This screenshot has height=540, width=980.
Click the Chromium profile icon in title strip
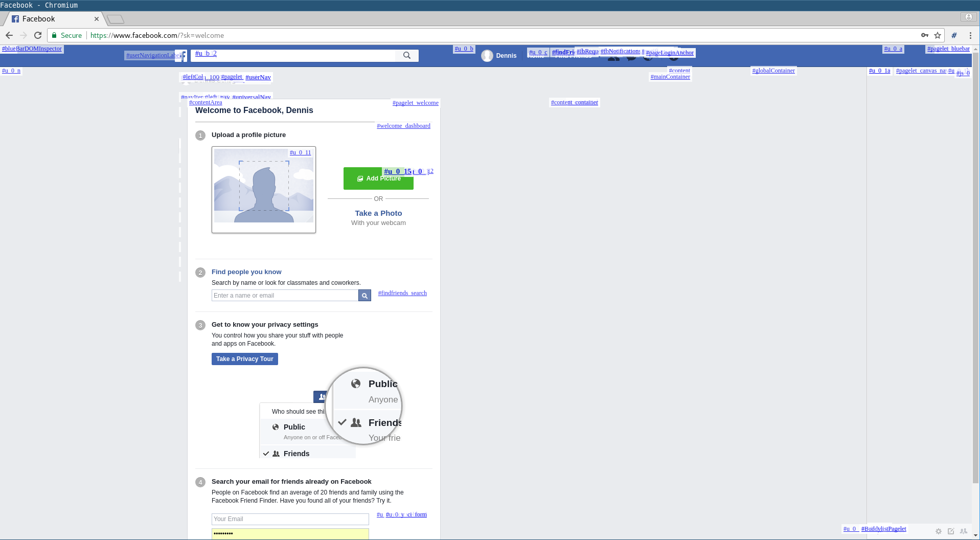tap(968, 17)
